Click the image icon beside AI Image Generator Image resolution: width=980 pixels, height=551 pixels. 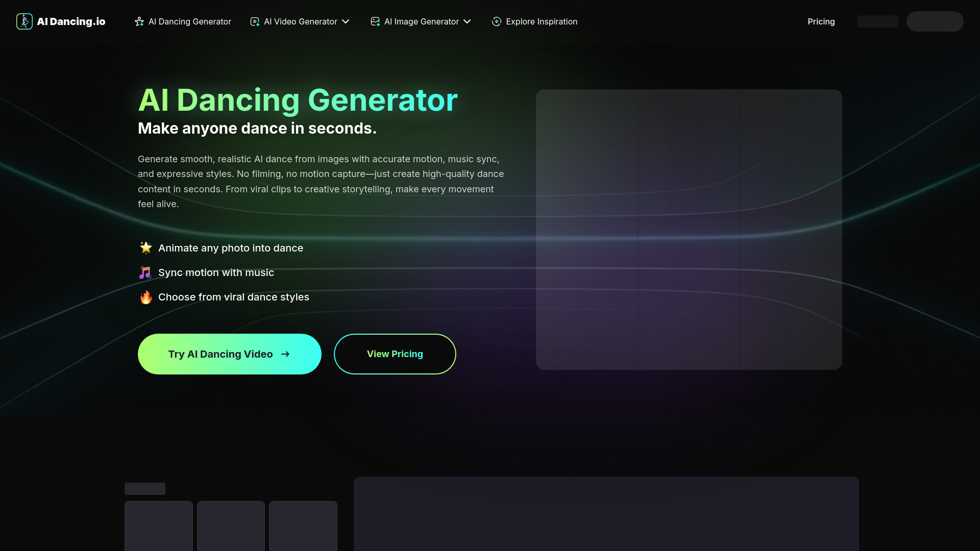point(375,21)
